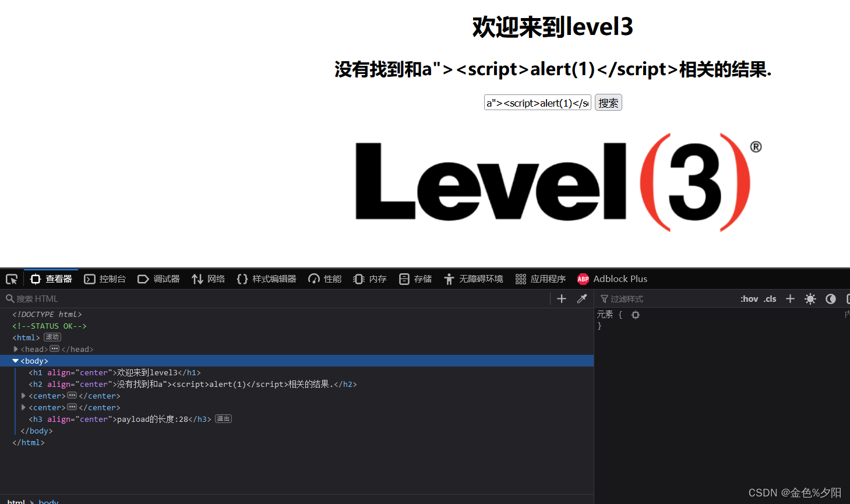Collapse the body element node
Viewport: 850px width, 504px height.
coord(16,361)
